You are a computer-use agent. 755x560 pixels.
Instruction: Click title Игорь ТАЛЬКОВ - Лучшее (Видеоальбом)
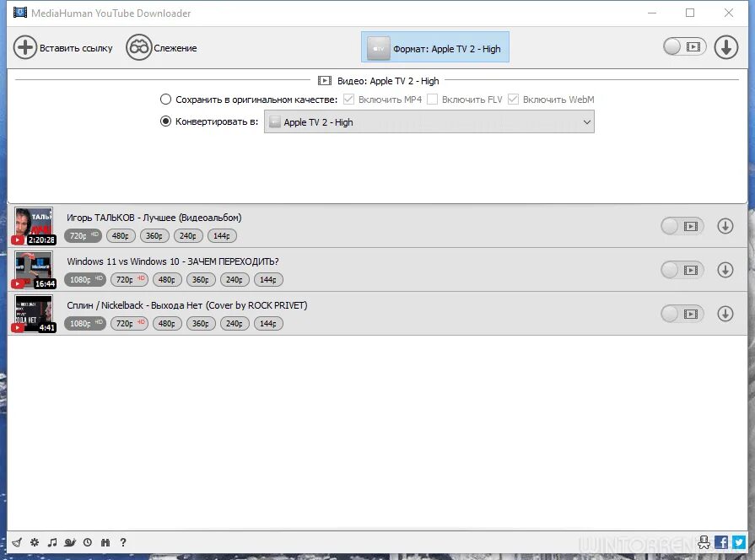pyautogui.click(x=154, y=218)
